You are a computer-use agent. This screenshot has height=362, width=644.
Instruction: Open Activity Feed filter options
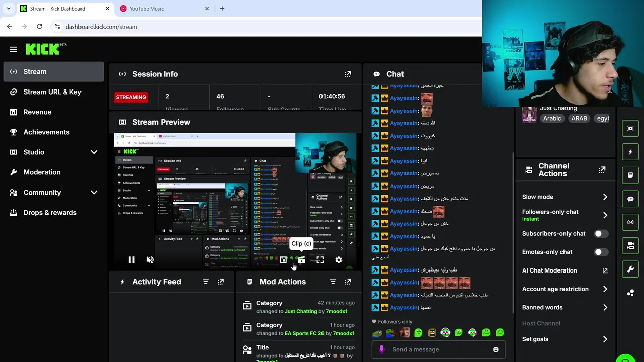tap(206, 282)
